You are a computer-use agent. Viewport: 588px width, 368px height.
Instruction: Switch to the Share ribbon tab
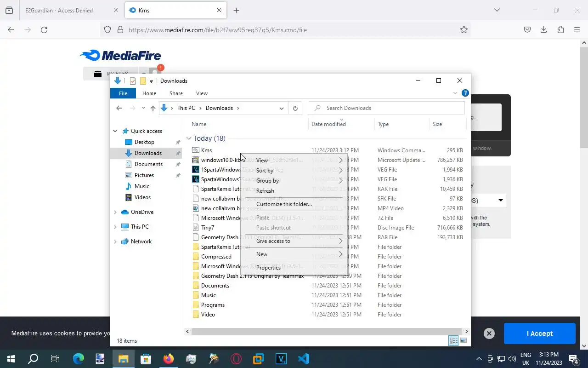[176, 93]
